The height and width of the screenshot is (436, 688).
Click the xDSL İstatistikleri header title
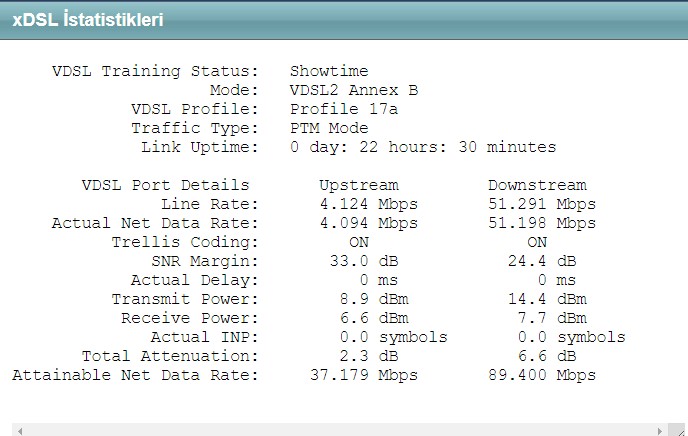tap(88, 20)
